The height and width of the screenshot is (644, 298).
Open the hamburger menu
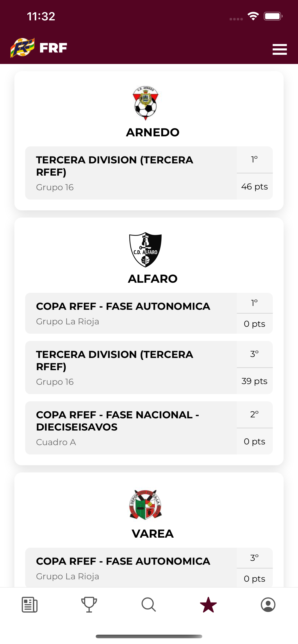coord(280,49)
